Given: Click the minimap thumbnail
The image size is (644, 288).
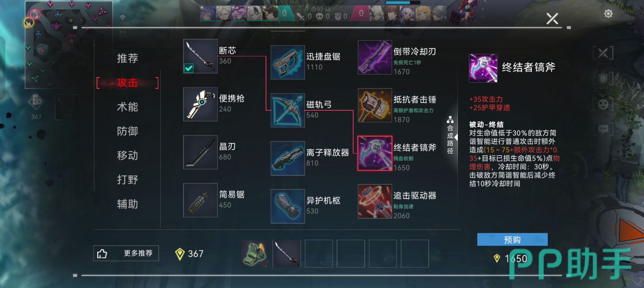Looking at the screenshot, I should [x=69, y=45].
